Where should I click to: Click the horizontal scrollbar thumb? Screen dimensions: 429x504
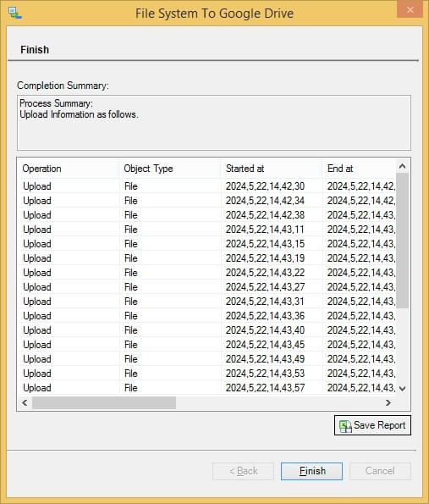point(104,402)
